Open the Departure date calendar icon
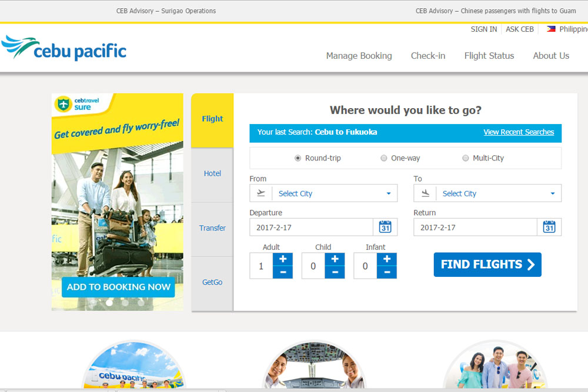 point(385,227)
